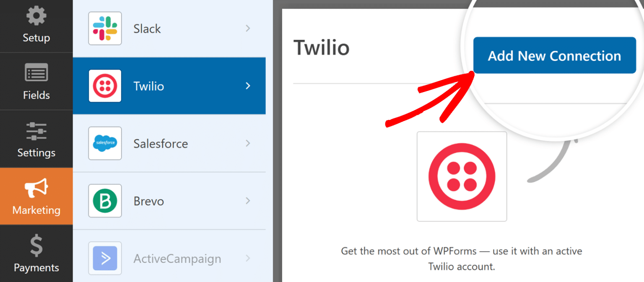Click the Slack logo icon

point(104,28)
